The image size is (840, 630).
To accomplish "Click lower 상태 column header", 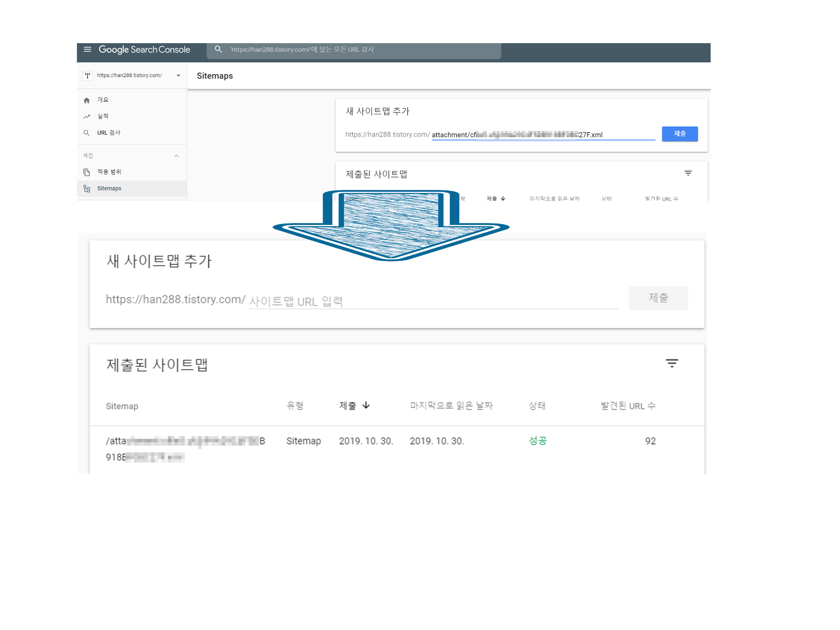I will point(537,405).
